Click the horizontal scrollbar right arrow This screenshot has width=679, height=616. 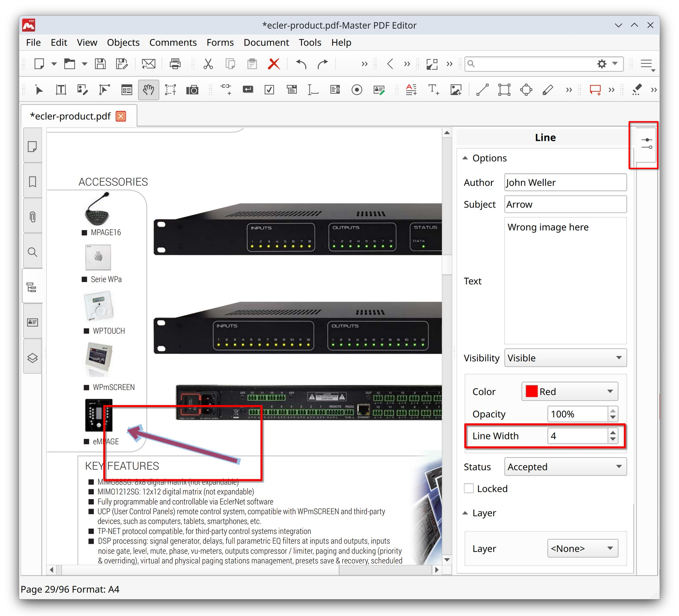click(437, 569)
